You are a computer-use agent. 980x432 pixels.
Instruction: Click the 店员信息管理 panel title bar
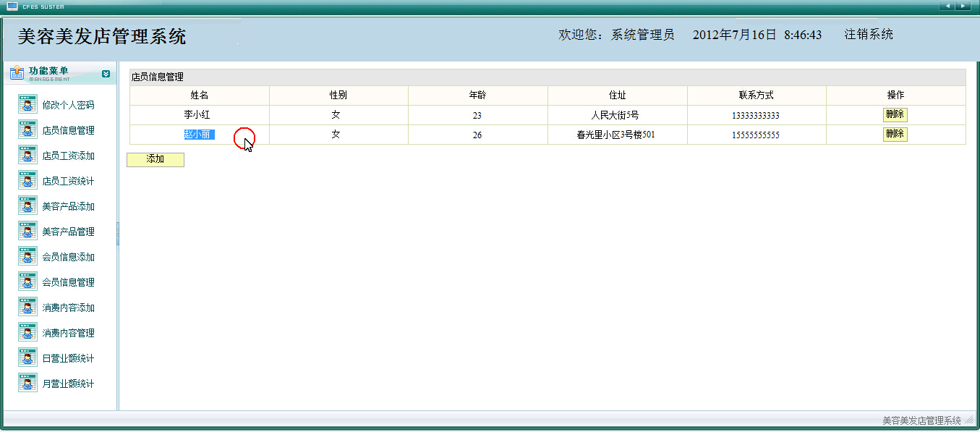click(x=547, y=77)
